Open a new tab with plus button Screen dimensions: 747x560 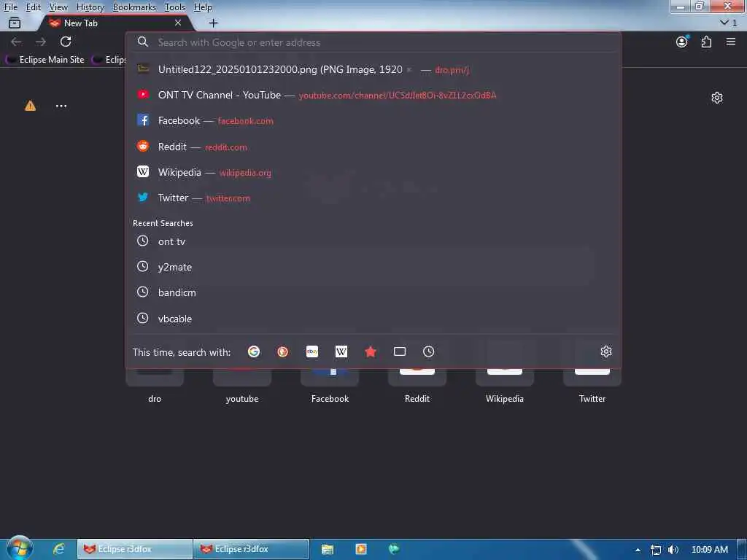click(x=214, y=23)
